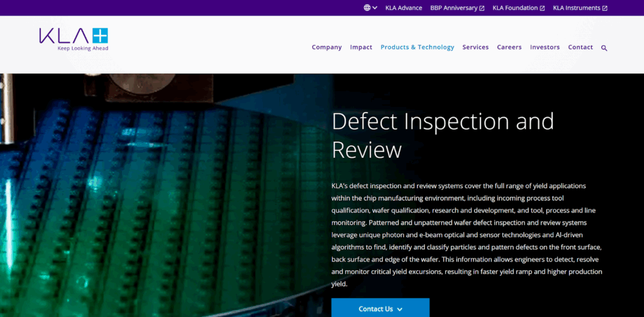Expand the chevron beside the globe icon
The width and height of the screenshot is (644, 317).
tap(375, 8)
